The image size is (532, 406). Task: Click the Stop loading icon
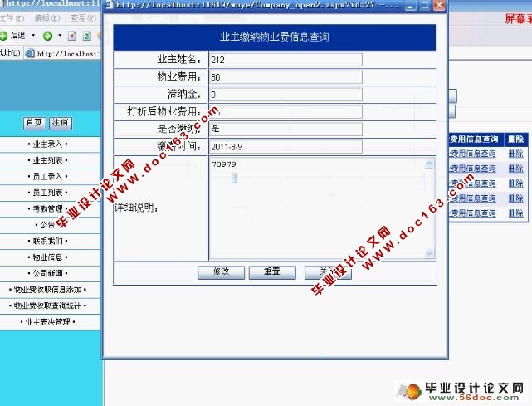(72, 36)
